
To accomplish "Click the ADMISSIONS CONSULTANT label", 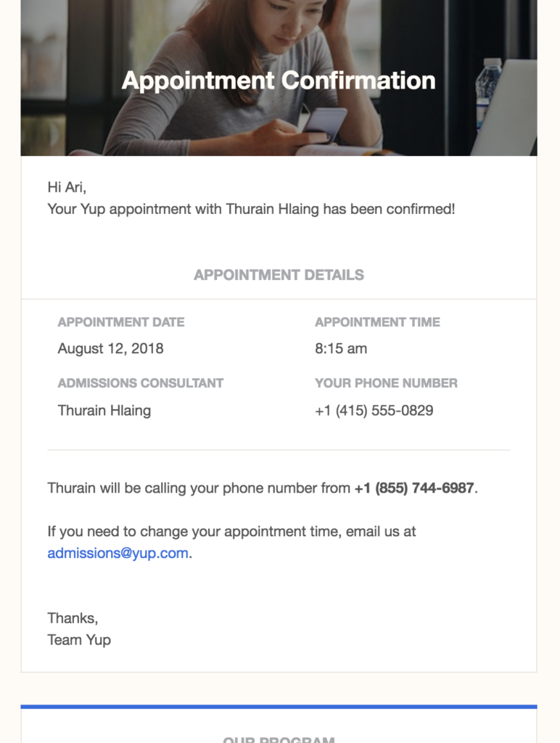I will point(140,383).
